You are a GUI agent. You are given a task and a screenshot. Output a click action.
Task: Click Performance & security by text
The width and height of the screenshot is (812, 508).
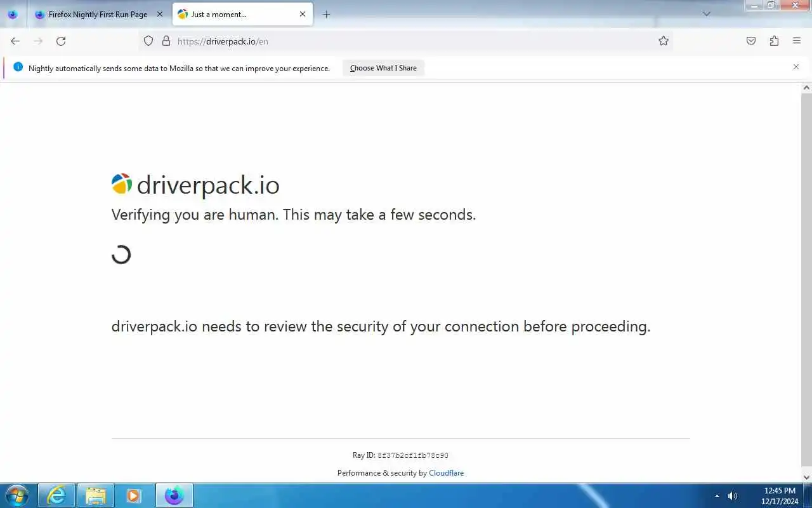(382, 473)
